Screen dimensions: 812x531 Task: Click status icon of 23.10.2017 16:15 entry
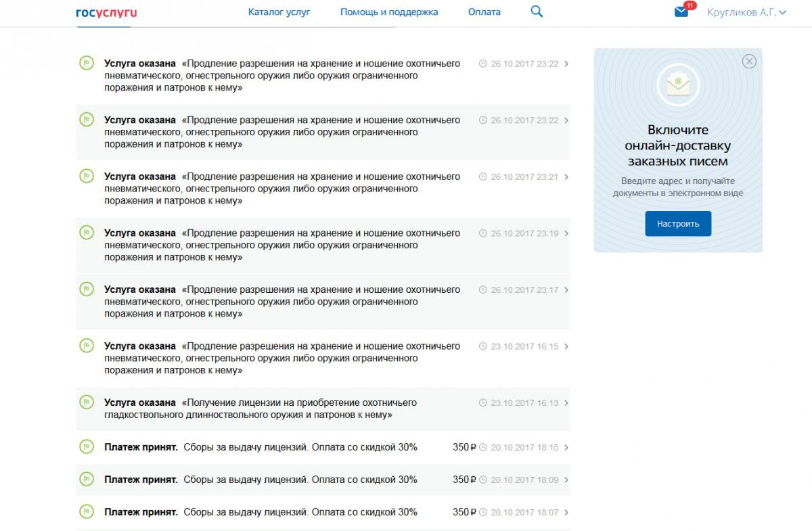[86, 346]
